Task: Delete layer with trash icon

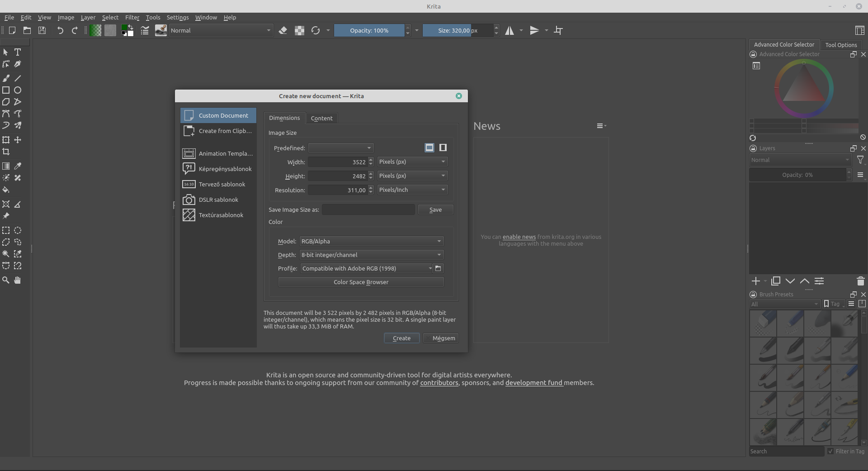Action: tap(860, 281)
